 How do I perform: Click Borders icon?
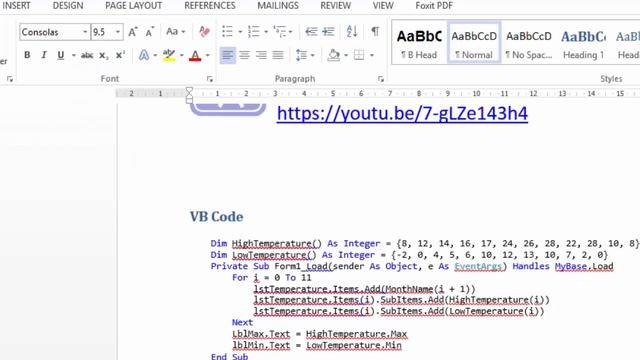[359, 55]
